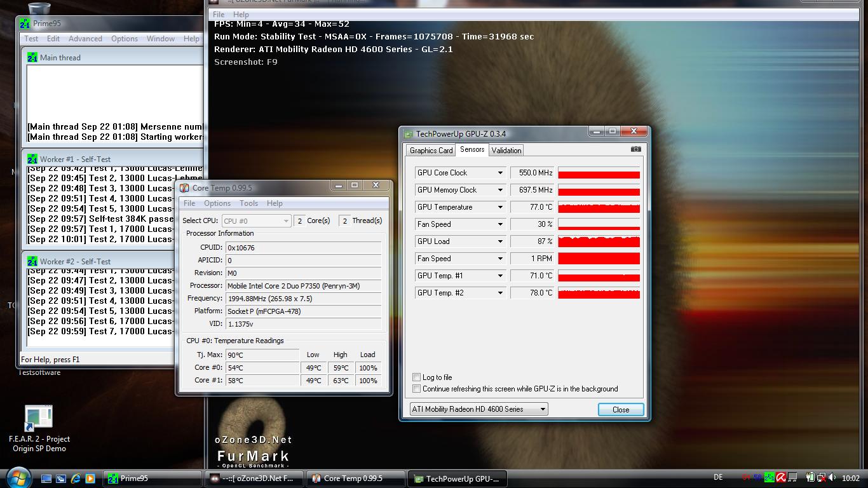Click the Main thread child window icon
The image size is (868, 488).
coord(32,57)
